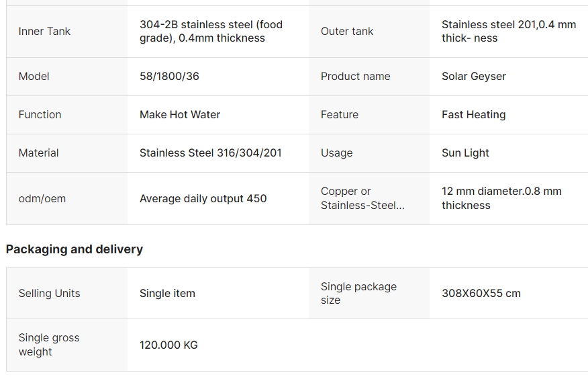Select the 58/1800/36 model value
The height and width of the screenshot is (381, 588).
[x=169, y=76]
